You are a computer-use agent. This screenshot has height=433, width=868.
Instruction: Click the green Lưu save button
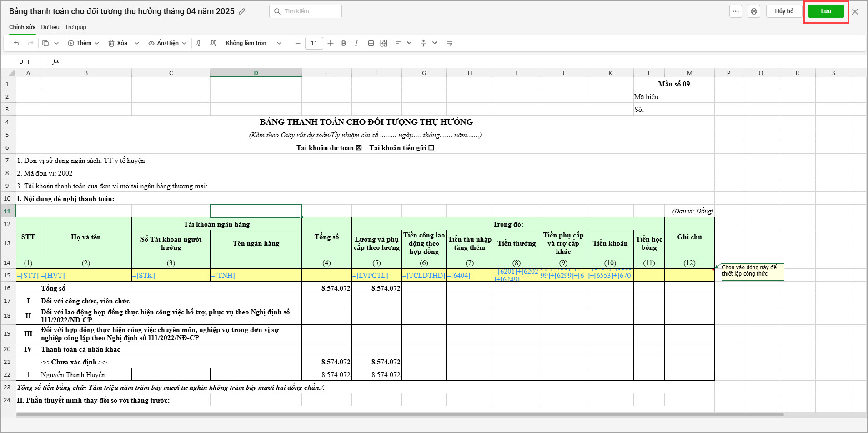[826, 11]
